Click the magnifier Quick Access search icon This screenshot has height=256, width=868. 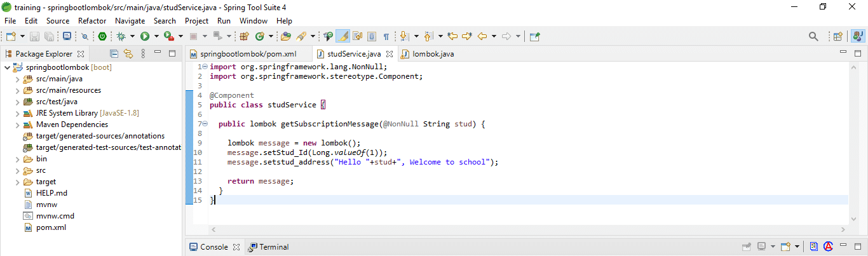pyautogui.click(x=813, y=36)
